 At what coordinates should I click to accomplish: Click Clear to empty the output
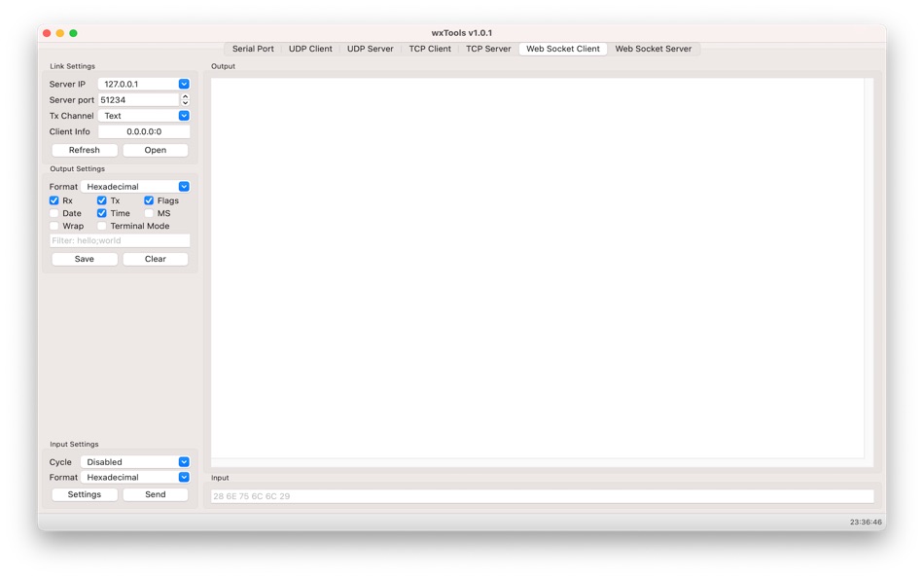click(155, 258)
